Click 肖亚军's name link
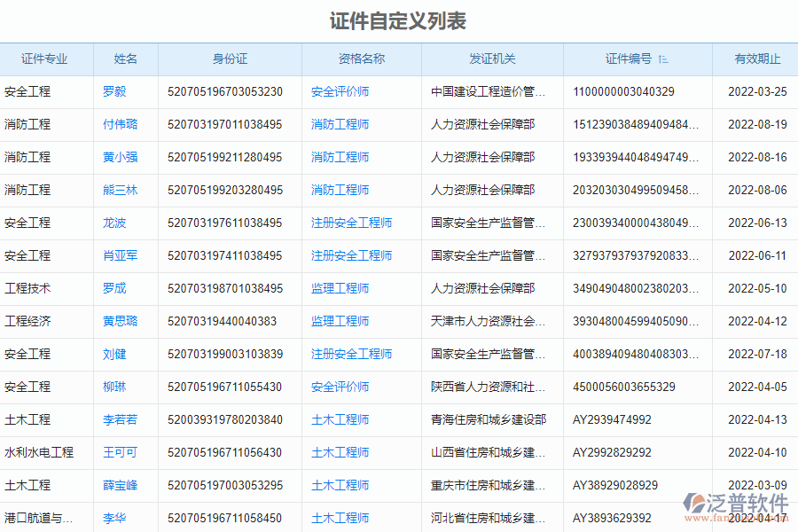 coord(120,255)
